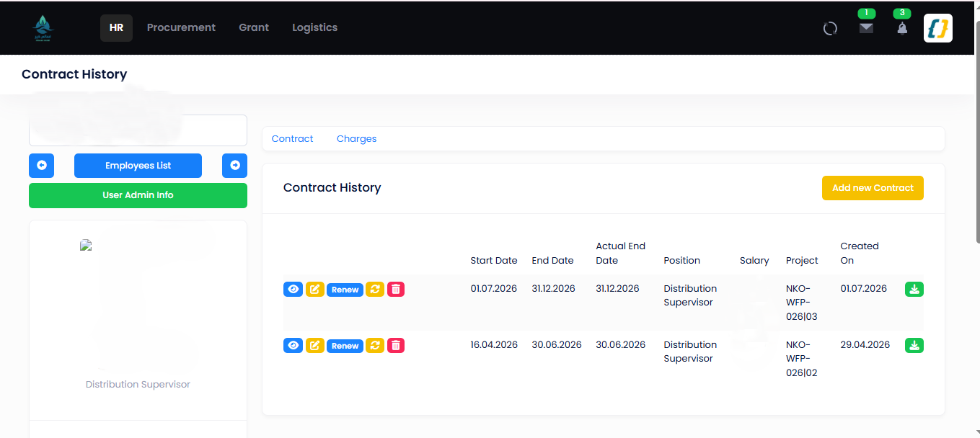The width and height of the screenshot is (980, 438).
Task: Switch to the Contract tab
Action: (292, 138)
